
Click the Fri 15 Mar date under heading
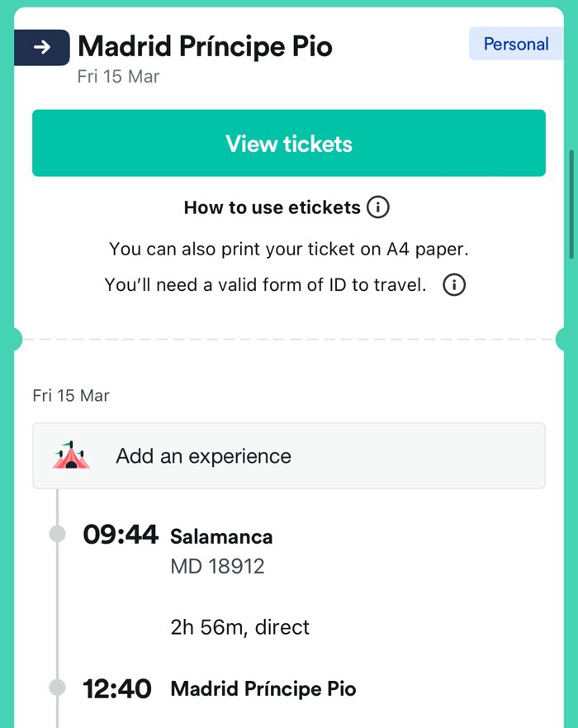pyautogui.click(x=118, y=77)
